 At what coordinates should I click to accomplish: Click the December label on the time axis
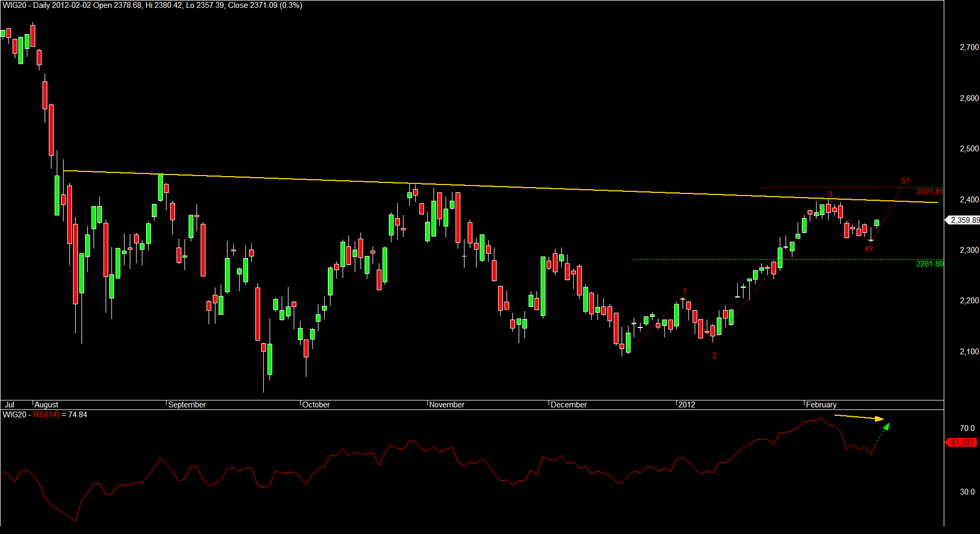click(569, 405)
